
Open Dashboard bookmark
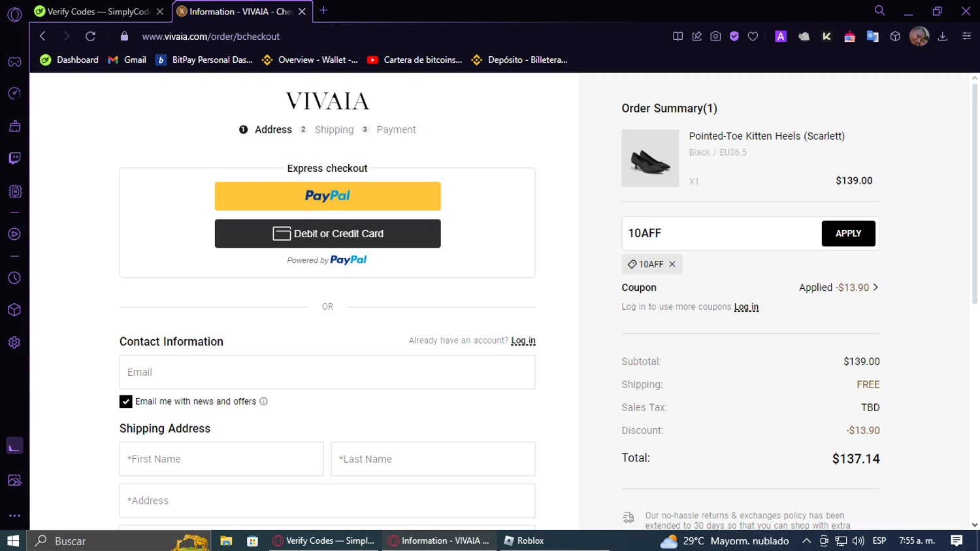pyautogui.click(x=69, y=60)
